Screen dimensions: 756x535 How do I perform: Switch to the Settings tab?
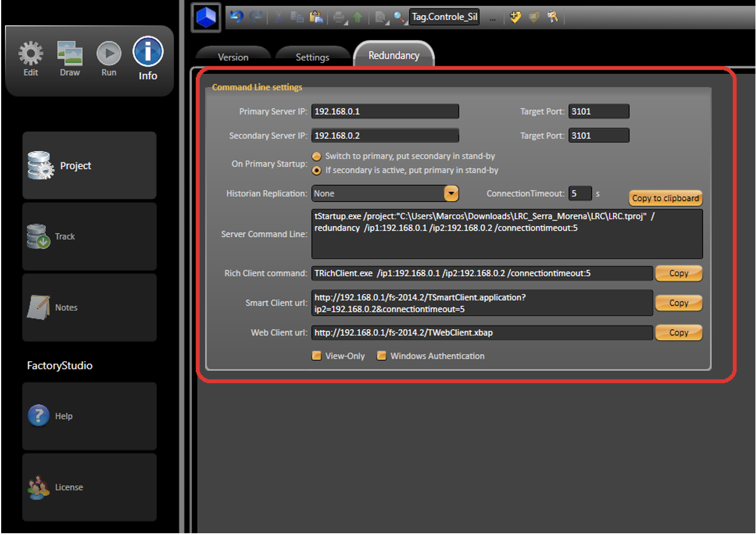click(x=312, y=57)
